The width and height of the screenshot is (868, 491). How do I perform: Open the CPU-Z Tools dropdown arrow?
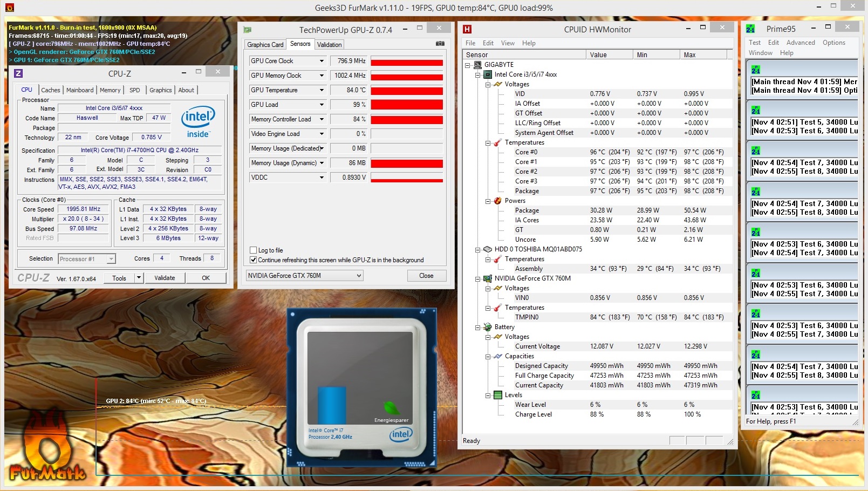(x=139, y=278)
